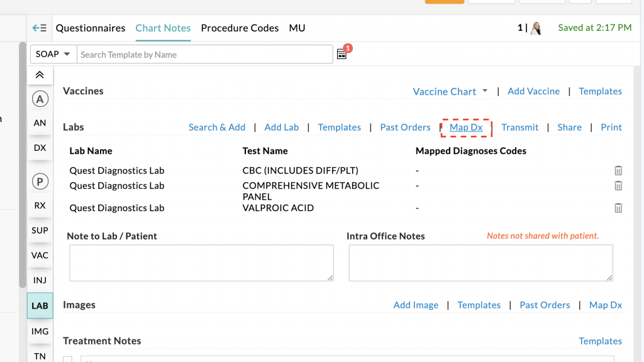Open the SOAP note type dropdown
644x362 pixels.
coord(53,54)
